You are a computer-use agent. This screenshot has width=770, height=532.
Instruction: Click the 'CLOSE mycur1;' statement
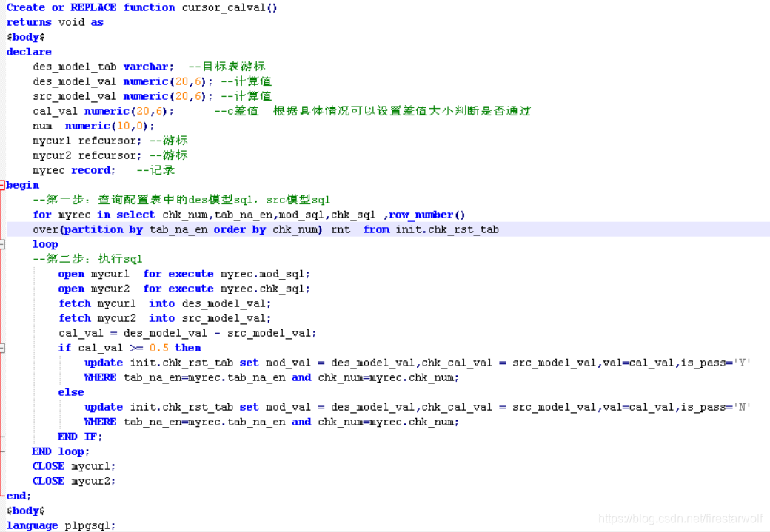(73, 466)
